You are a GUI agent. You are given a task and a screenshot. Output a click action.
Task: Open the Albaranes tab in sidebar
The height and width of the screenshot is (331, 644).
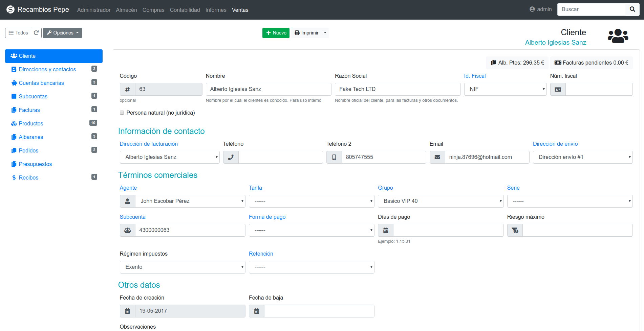pyautogui.click(x=31, y=137)
